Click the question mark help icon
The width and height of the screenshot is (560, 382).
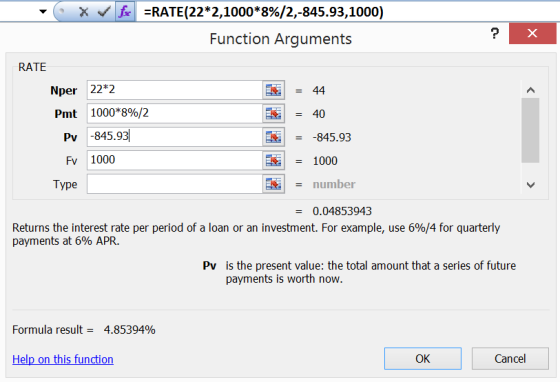point(495,34)
